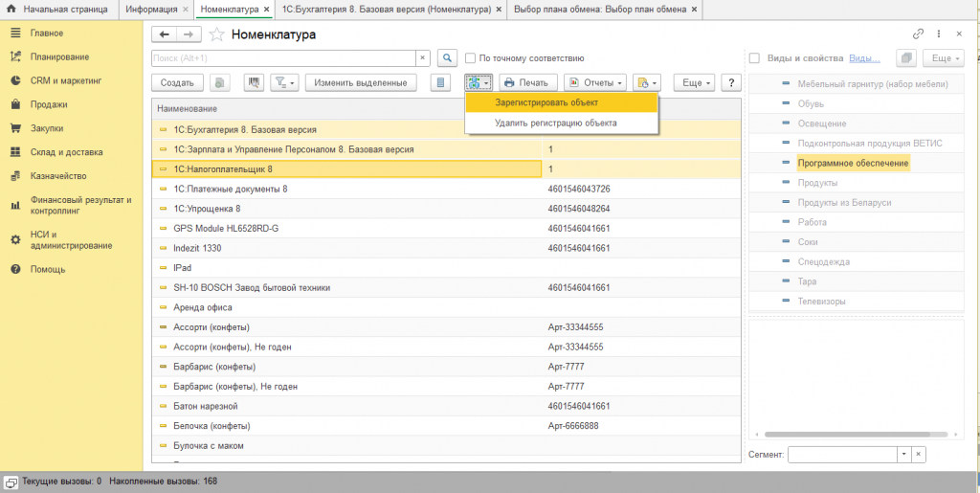Go to CRM и маркетинг section
The height and width of the screenshot is (493, 980).
click(x=66, y=80)
